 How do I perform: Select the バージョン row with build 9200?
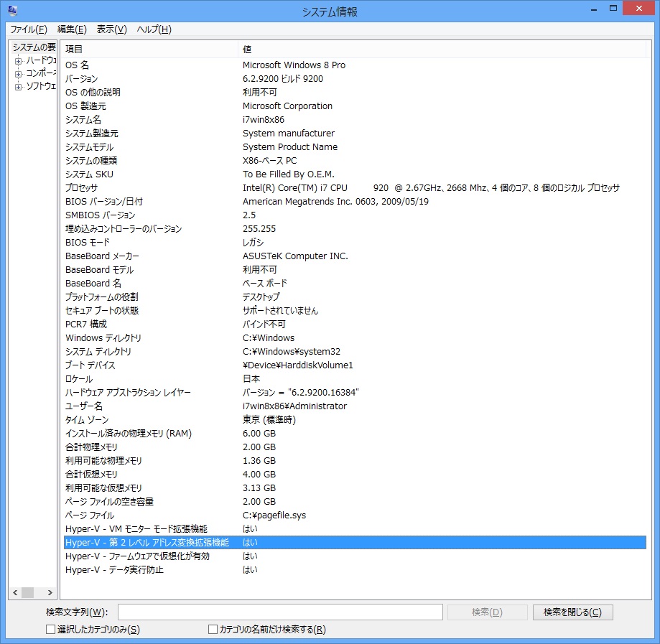355,79
